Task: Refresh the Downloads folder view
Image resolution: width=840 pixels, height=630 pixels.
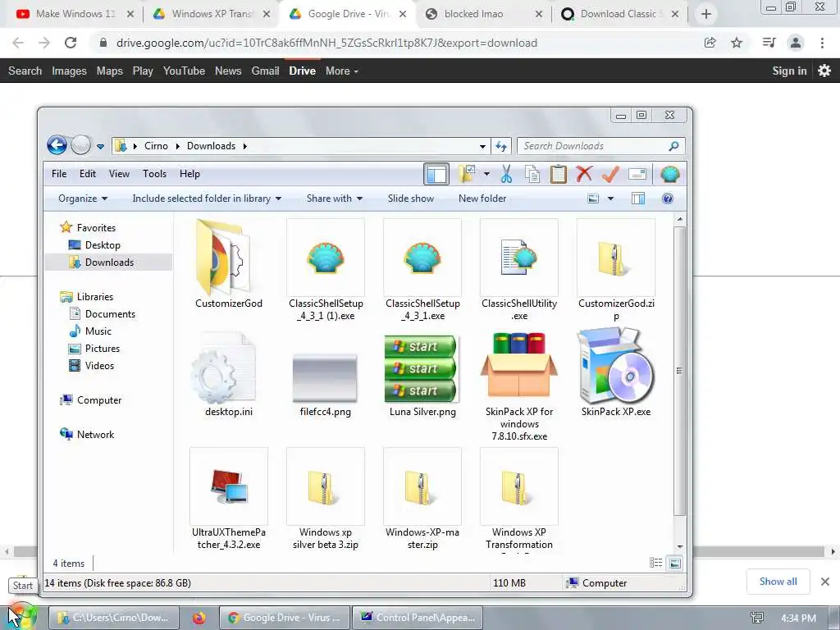Action: (x=501, y=146)
